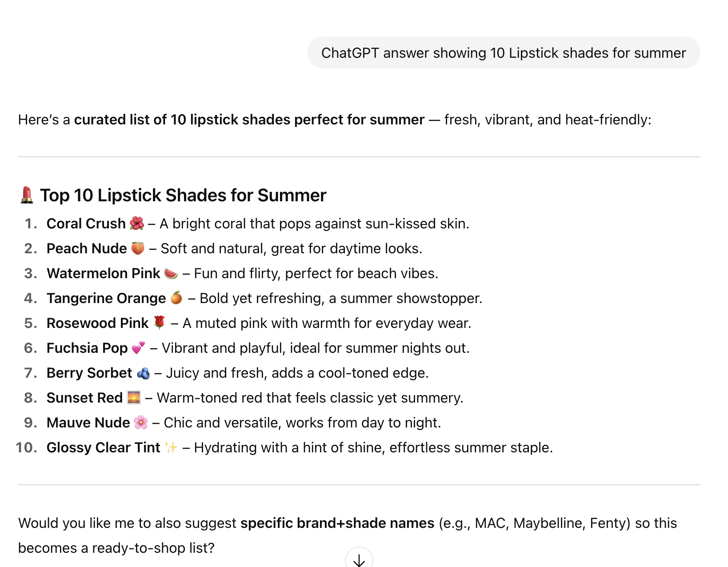728x567 pixels.
Task: Click the watermelon slice emoji
Action: (x=171, y=273)
